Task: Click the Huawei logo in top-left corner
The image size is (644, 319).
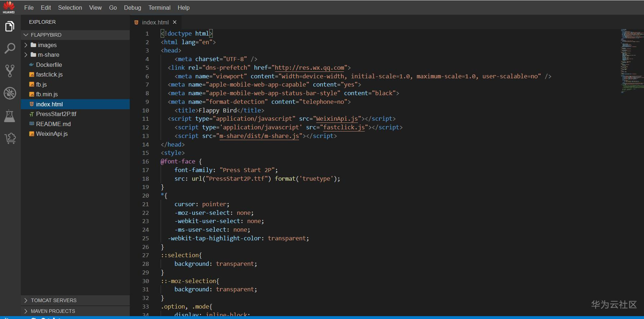Action: 9,7
